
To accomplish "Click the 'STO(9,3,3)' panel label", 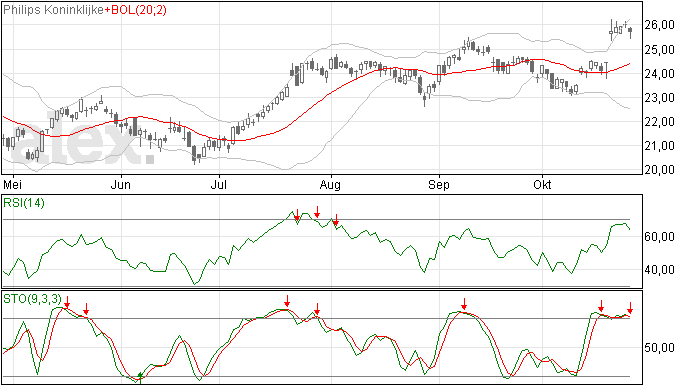I will click(x=32, y=299).
